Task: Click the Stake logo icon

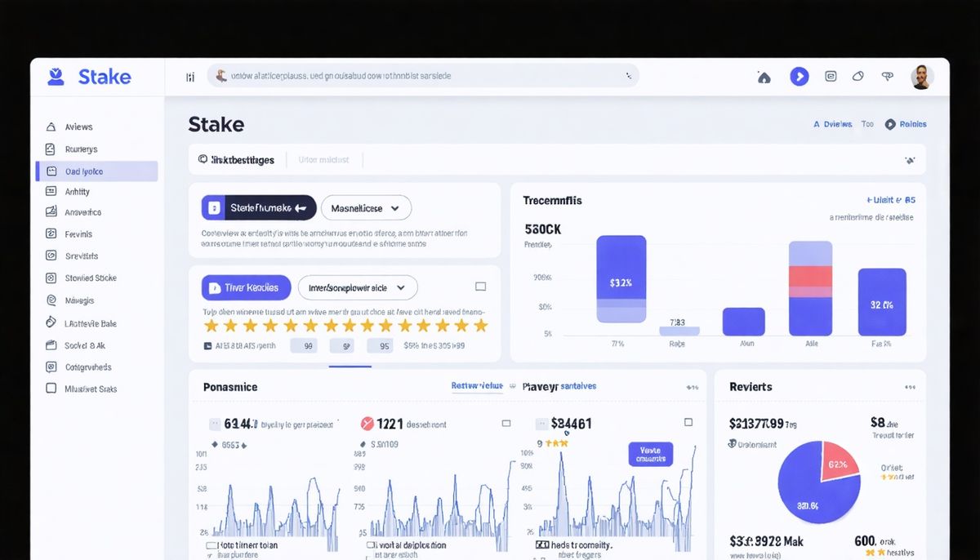Action: point(56,77)
